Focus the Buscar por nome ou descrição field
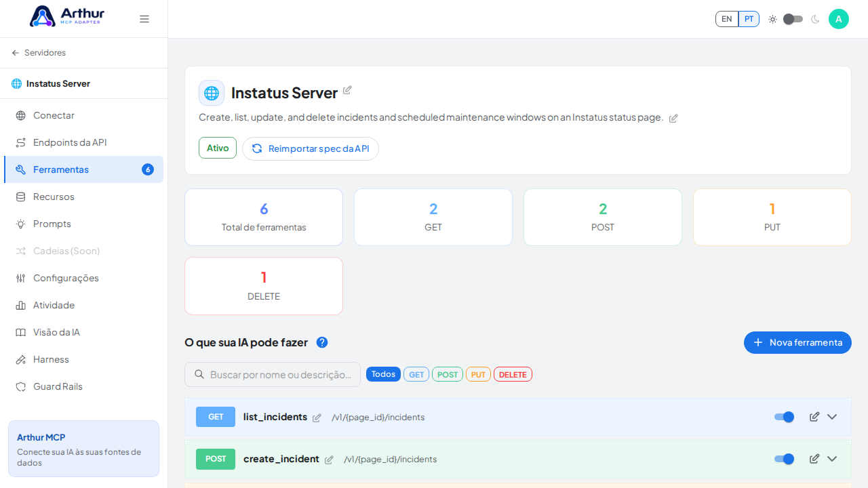Image resolution: width=868 pixels, height=488 pixels. click(x=273, y=374)
